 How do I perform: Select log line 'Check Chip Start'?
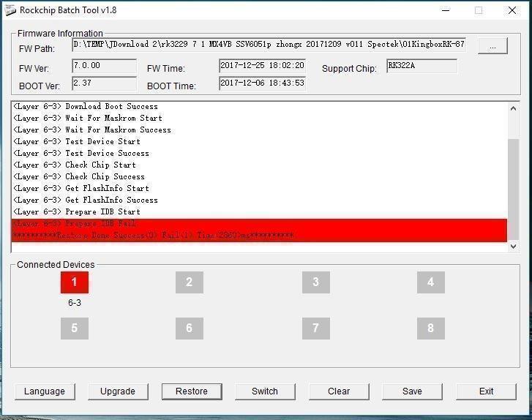(x=75, y=165)
